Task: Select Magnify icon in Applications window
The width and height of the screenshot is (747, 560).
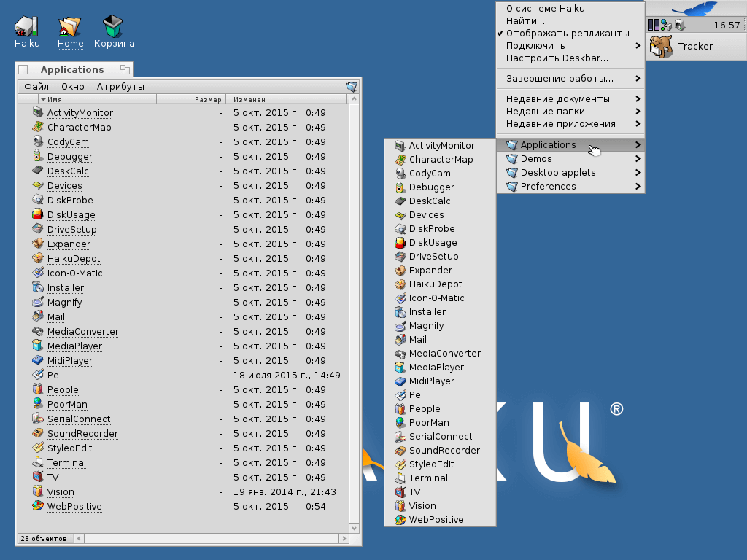Action: [x=38, y=302]
